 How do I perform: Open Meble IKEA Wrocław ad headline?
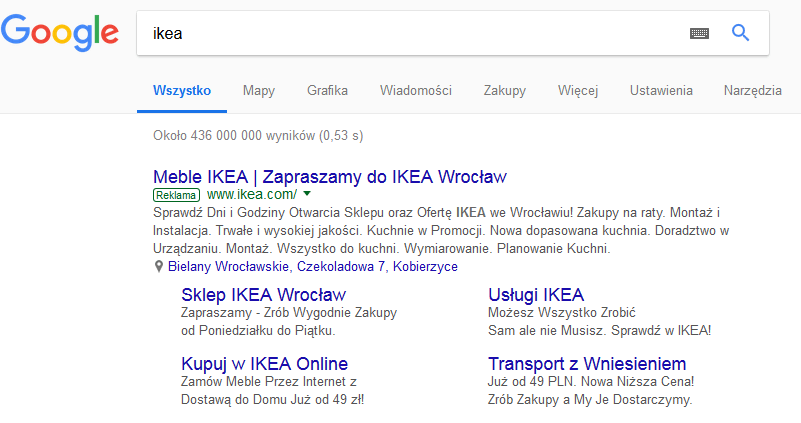[329, 177]
